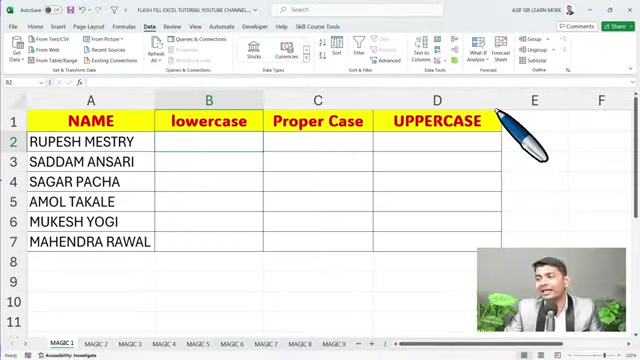Switch to Page Layout view in status bar
Viewport: 640px width, 360px height.
(x=541, y=355)
